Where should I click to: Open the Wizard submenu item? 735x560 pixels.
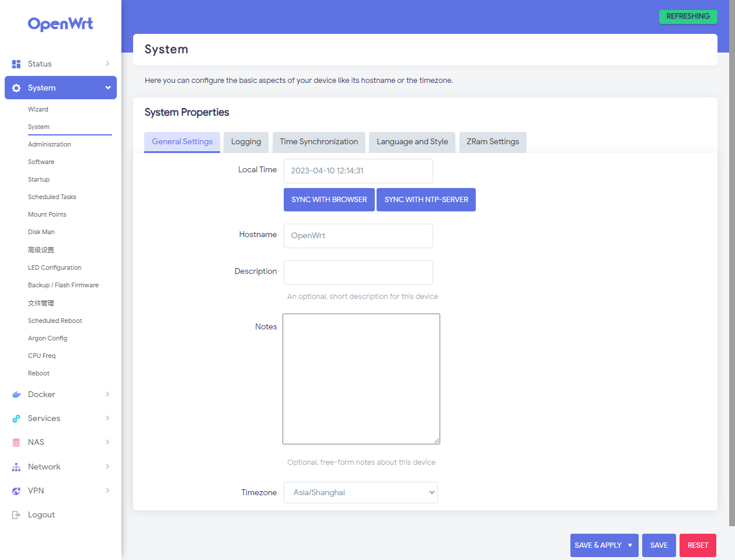(x=38, y=109)
